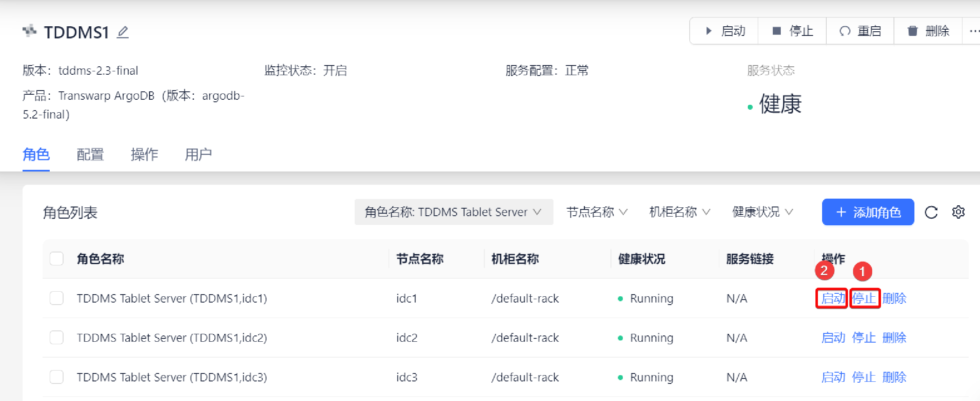Click the TDDMS1 service logo icon
980x401 pixels.
[30, 31]
